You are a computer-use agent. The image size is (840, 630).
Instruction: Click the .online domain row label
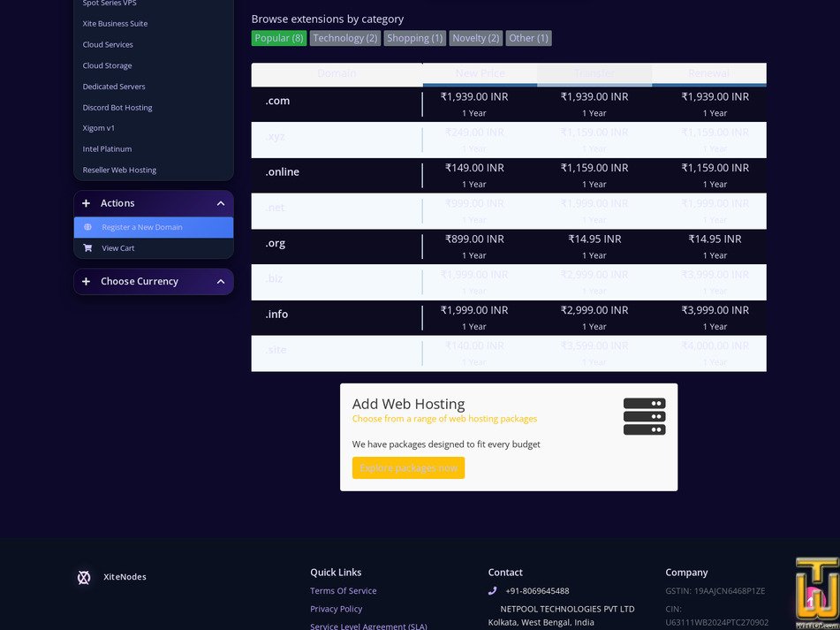click(283, 172)
